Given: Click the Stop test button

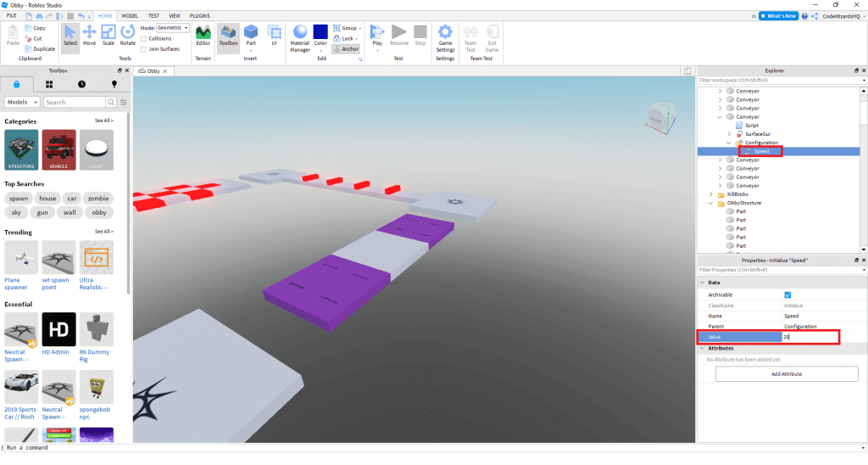Looking at the screenshot, I should [x=420, y=36].
